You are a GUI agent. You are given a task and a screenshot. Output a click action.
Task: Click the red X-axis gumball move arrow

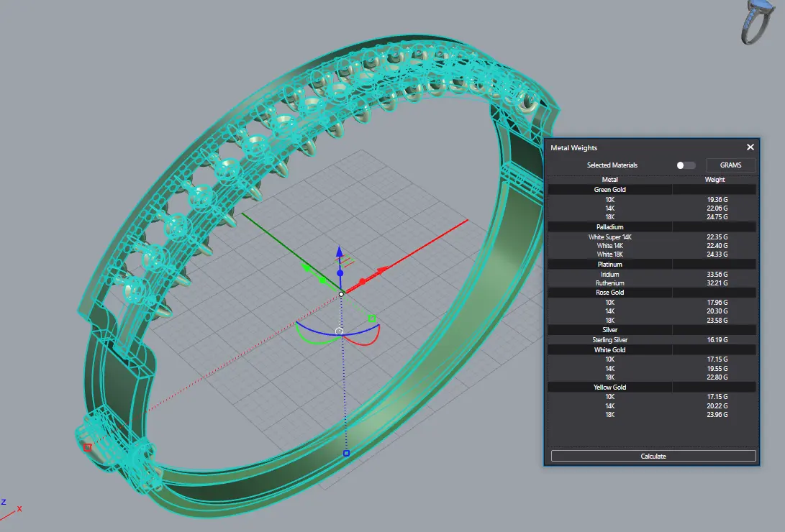(382, 270)
